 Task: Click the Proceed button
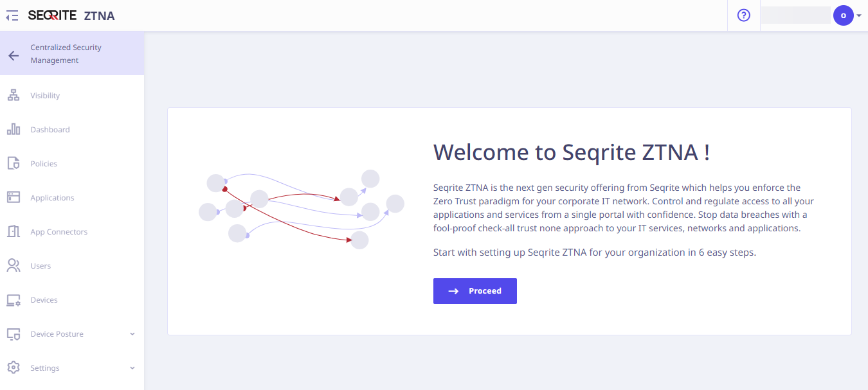coord(475,291)
